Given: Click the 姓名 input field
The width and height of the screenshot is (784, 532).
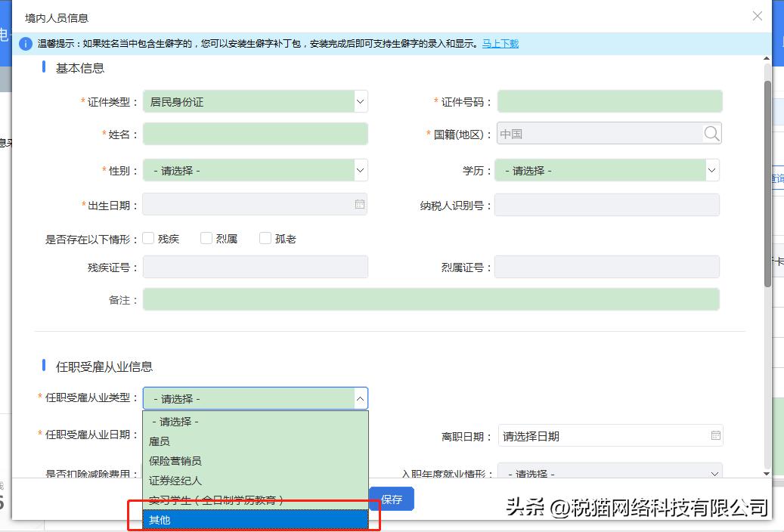Looking at the screenshot, I should [255, 133].
